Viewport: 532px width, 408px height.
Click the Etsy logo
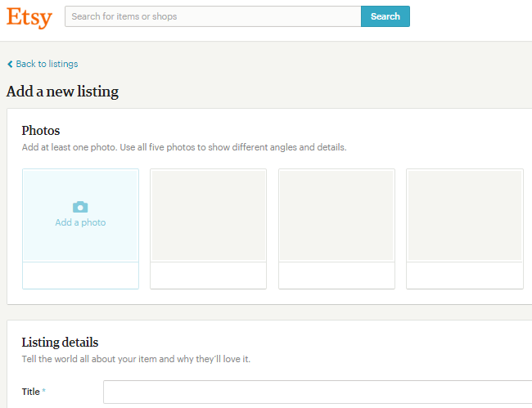point(29,17)
